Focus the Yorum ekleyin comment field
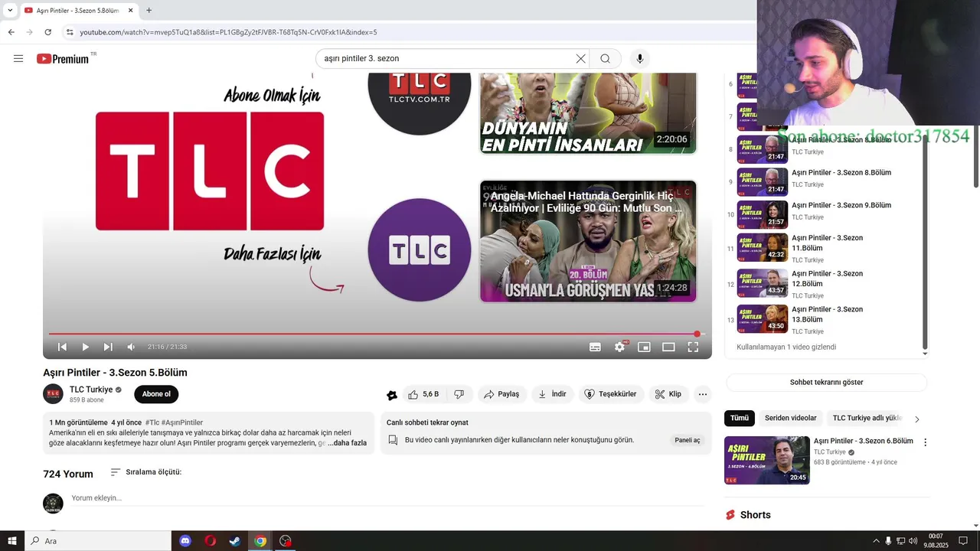Screen dimensions: 980x551 387,498
